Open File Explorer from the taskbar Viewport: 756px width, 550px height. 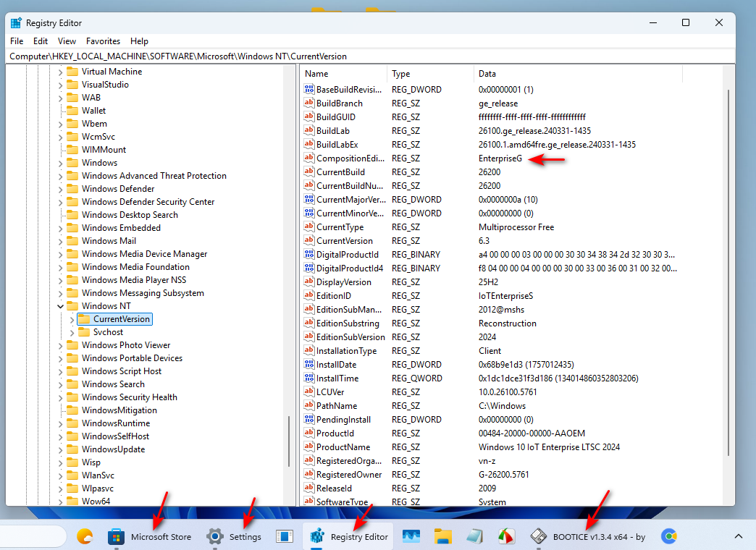pos(442,536)
